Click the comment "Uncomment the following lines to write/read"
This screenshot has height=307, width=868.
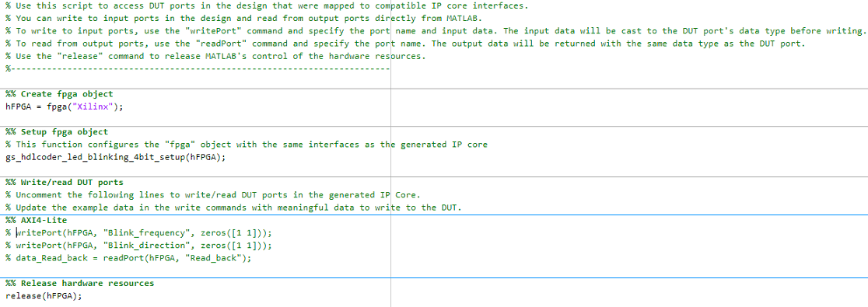(213, 195)
